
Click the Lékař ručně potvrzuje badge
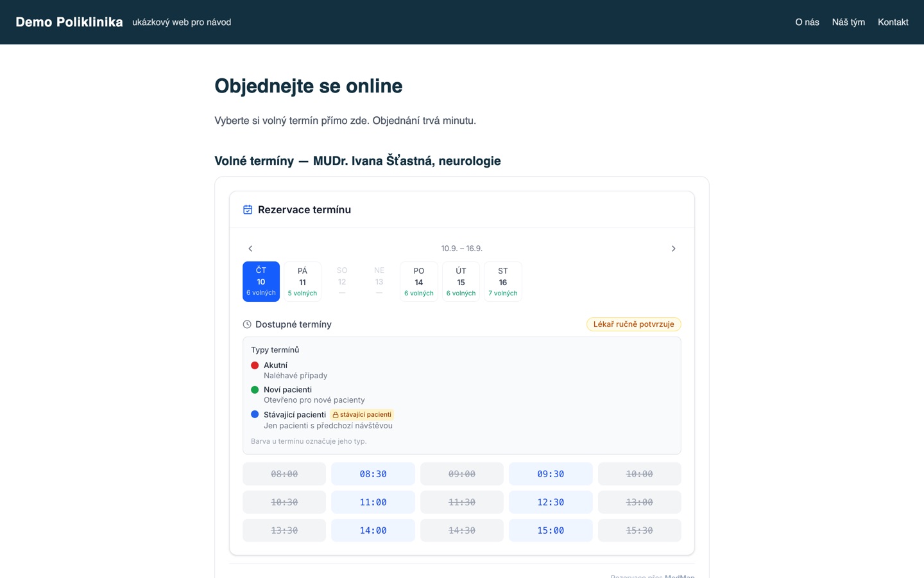(x=633, y=324)
